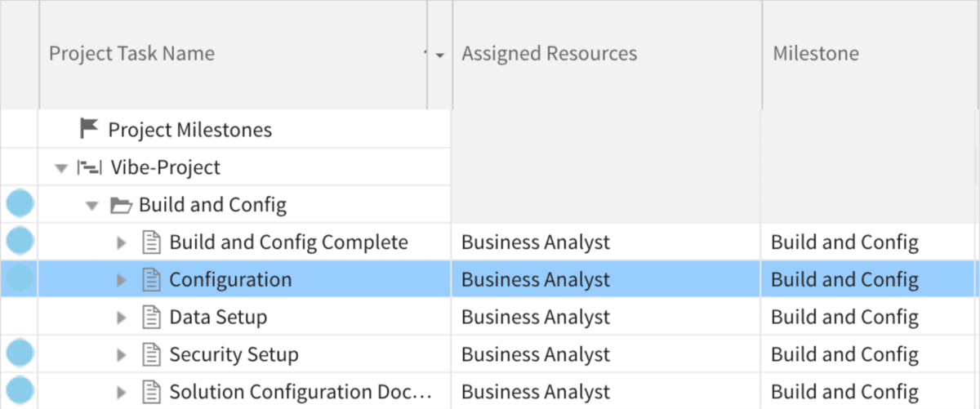Screen dimensions: 980x409
Task: Open the Security Setup task name
Action: tap(234, 355)
